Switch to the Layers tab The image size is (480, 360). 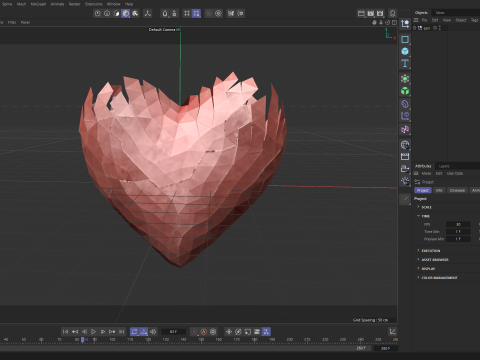pos(444,166)
